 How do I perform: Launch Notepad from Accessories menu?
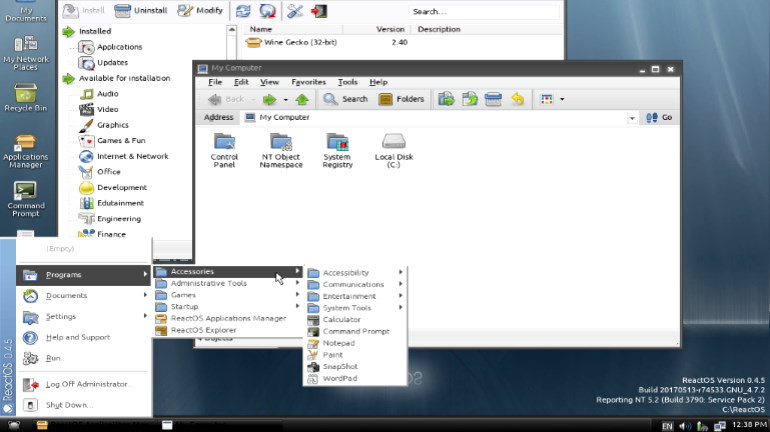coord(356,343)
